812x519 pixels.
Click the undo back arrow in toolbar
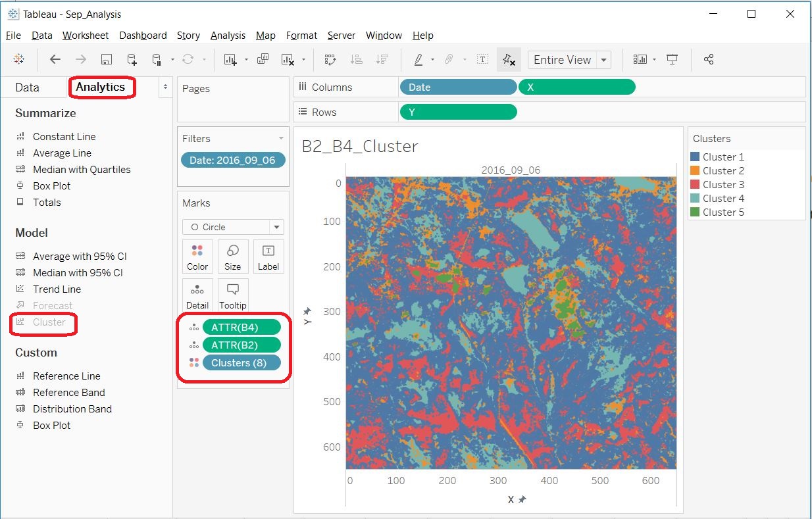[55, 59]
